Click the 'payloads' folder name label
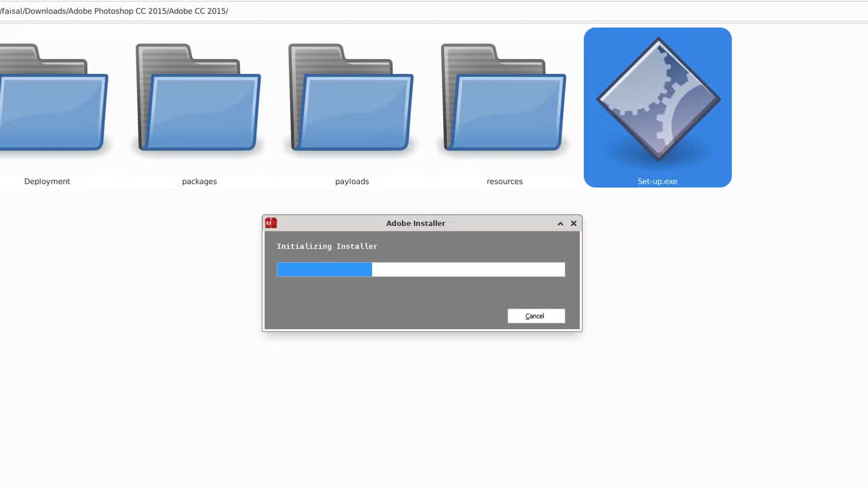868x488 pixels. point(352,182)
